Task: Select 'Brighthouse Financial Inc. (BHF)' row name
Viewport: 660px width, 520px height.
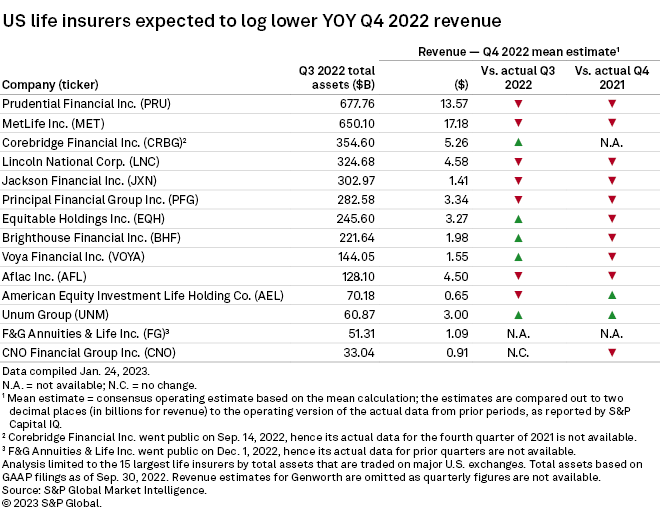Action: (x=91, y=238)
